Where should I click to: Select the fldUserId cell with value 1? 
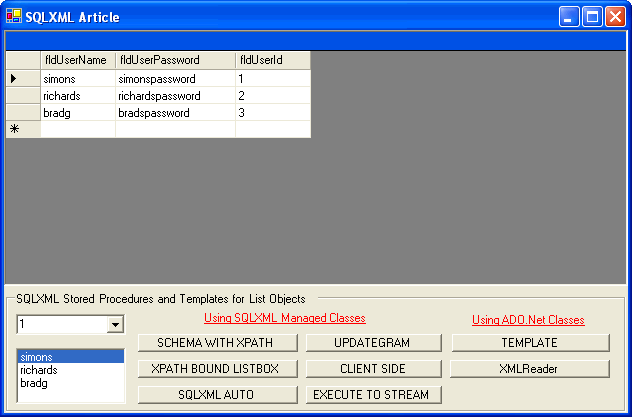[273, 79]
